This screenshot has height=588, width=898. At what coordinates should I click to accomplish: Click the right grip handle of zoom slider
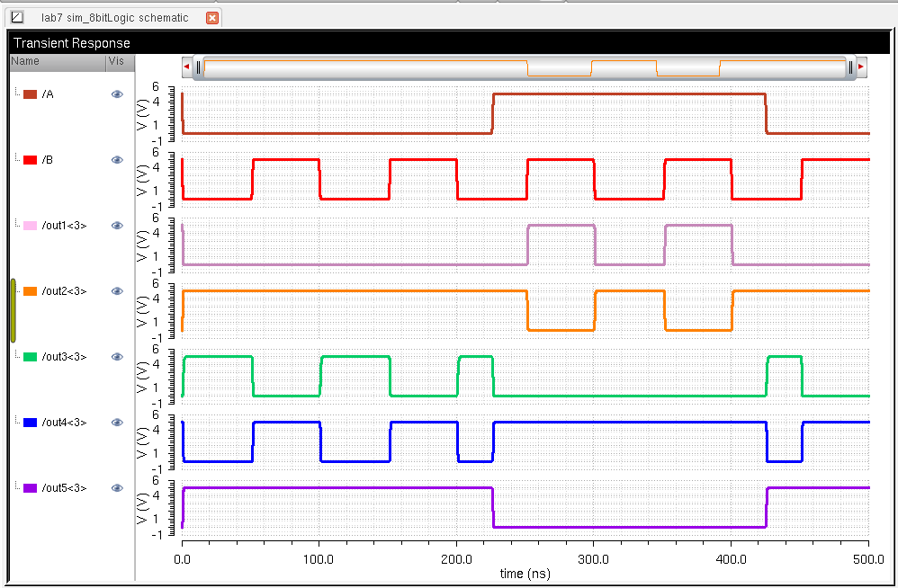click(x=849, y=67)
